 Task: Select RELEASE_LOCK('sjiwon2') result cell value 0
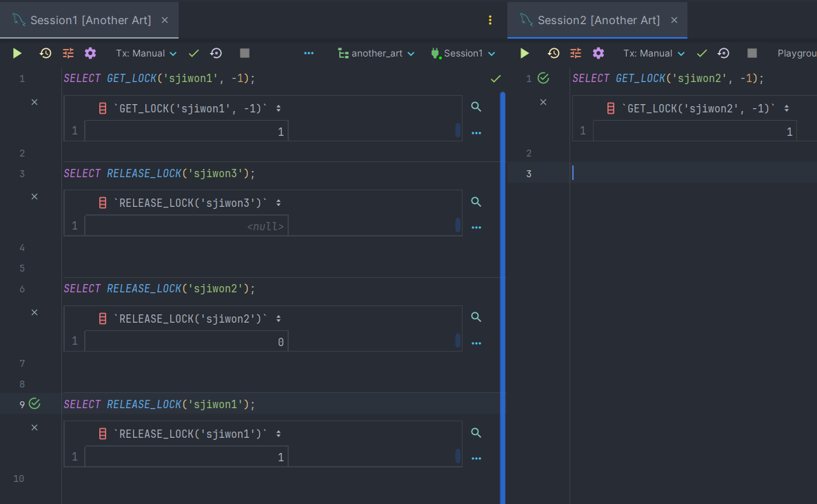tap(187, 341)
